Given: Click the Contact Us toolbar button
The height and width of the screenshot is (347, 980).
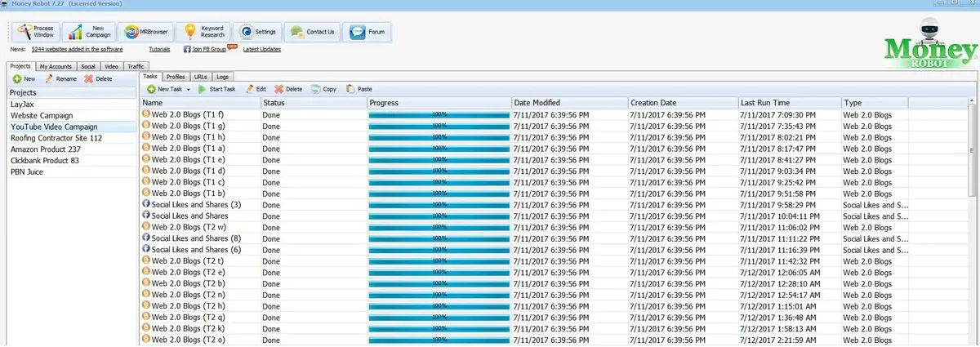Looking at the screenshot, I should click(x=310, y=32).
